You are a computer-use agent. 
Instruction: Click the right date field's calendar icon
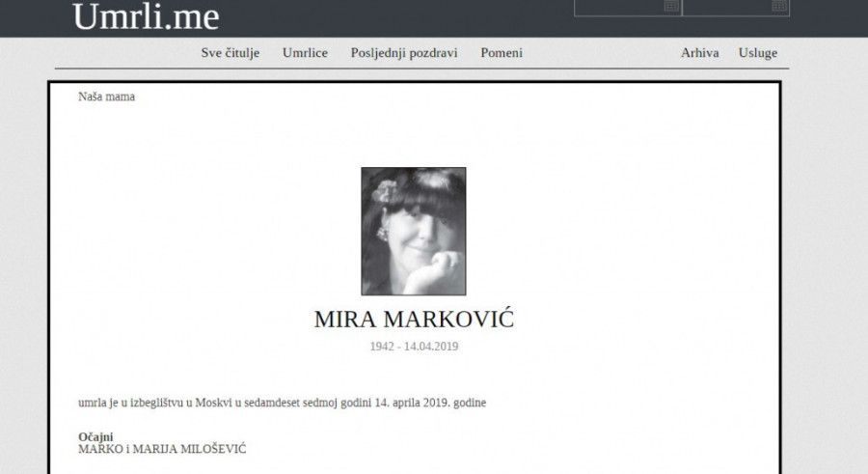pyautogui.click(x=779, y=6)
